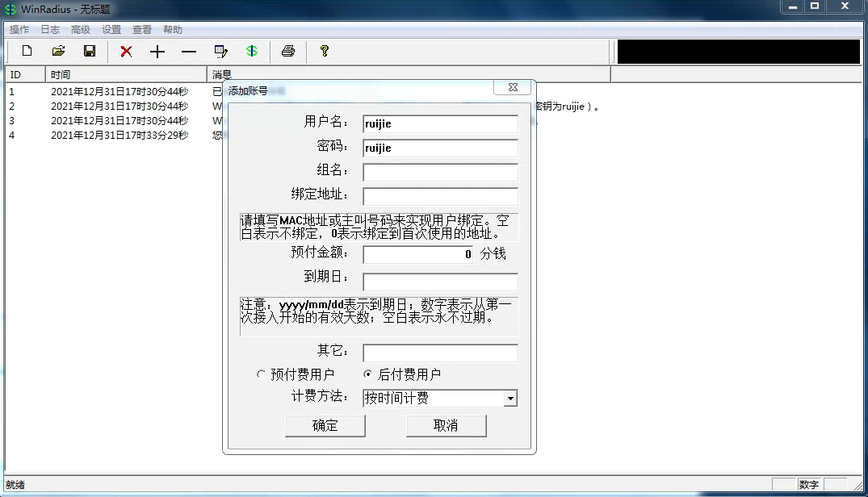Image resolution: width=868 pixels, height=497 pixels.
Task: Open file using the folder toolbar icon
Action: click(58, 52)
